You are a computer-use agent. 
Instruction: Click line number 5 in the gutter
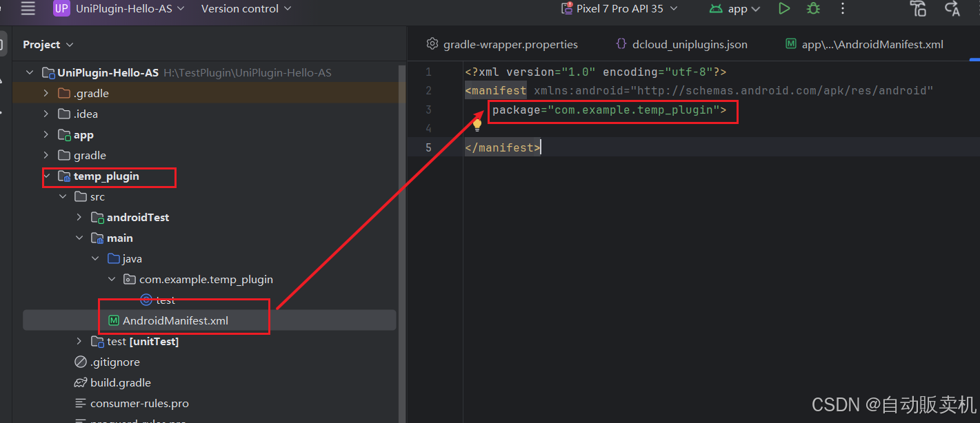[x=428, y=147]
